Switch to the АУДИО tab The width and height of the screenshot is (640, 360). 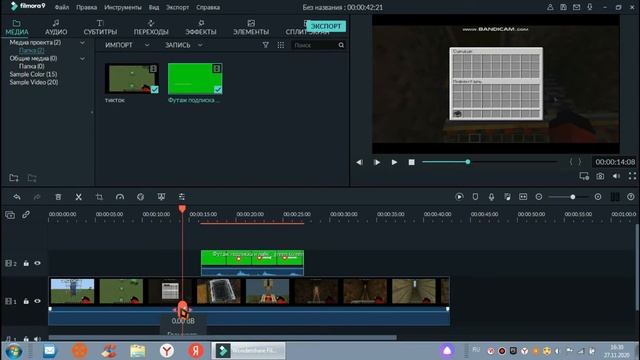(x=56, y=27)
